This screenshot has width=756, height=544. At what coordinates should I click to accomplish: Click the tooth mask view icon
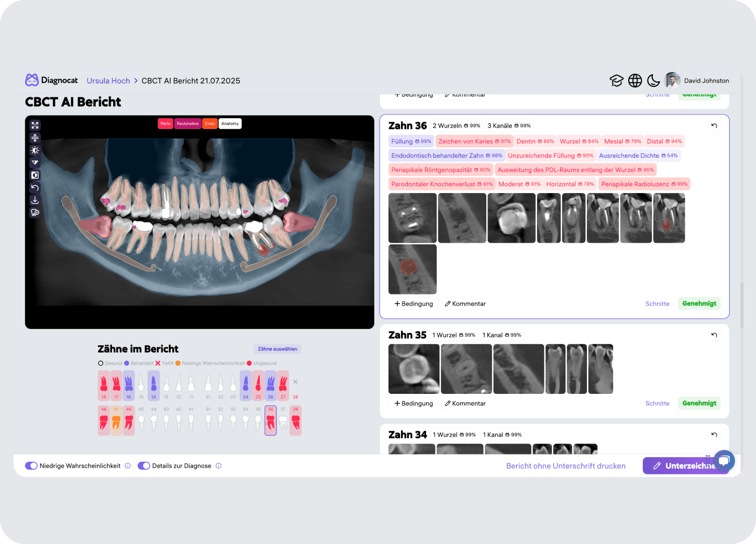click(35, 212)
